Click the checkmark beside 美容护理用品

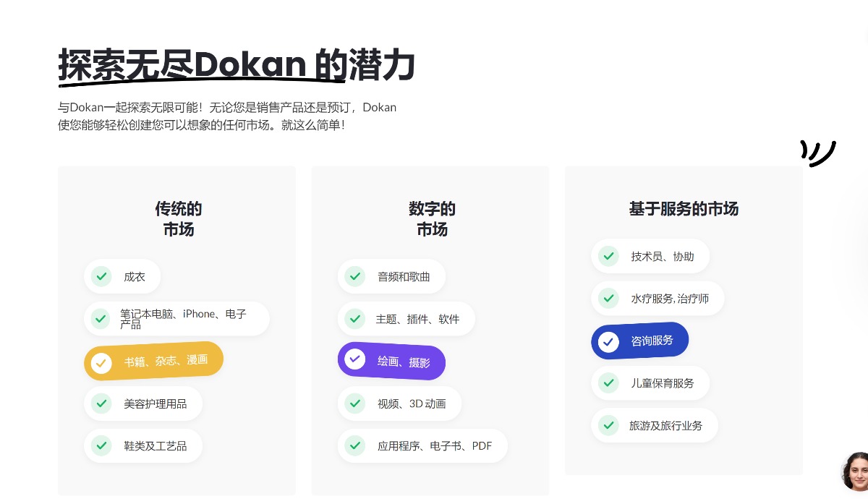(101, 403)
